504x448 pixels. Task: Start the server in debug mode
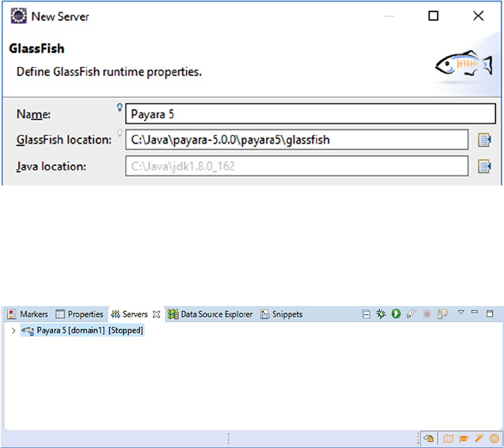381,314
